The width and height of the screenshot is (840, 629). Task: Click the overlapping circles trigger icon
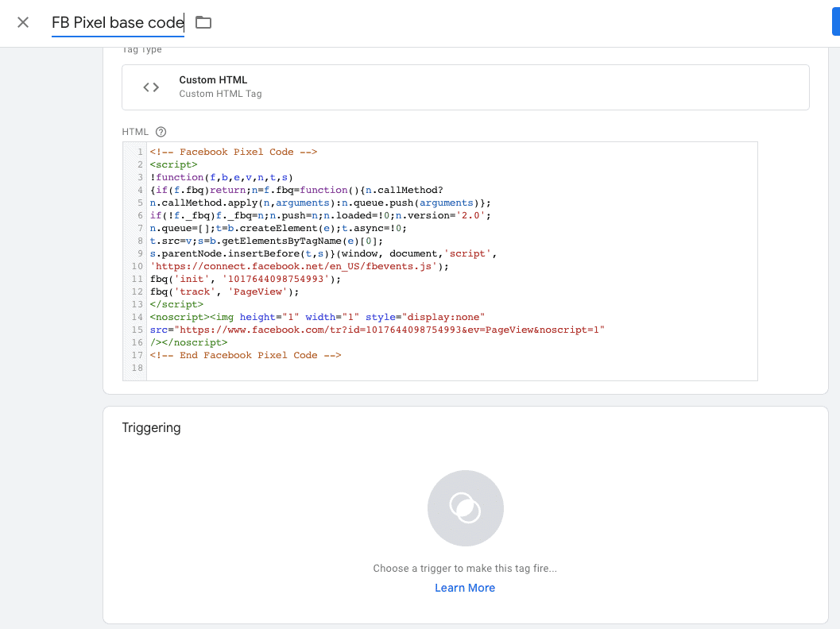coord(465,508)
